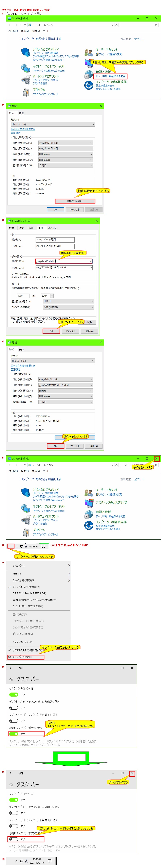Viewport: 166px width, 868px height.
Task: Open 表示方法 カテゴリ dropdown in step 1 Control Panel
Action: pyautogui.click(x=139, y=39)
